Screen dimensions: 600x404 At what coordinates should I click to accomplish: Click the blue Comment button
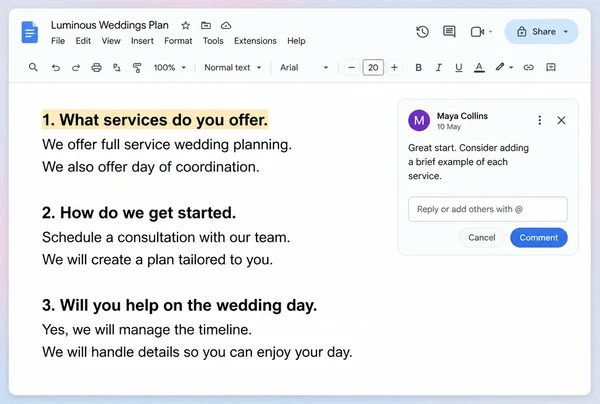click(x=539, y=238)
